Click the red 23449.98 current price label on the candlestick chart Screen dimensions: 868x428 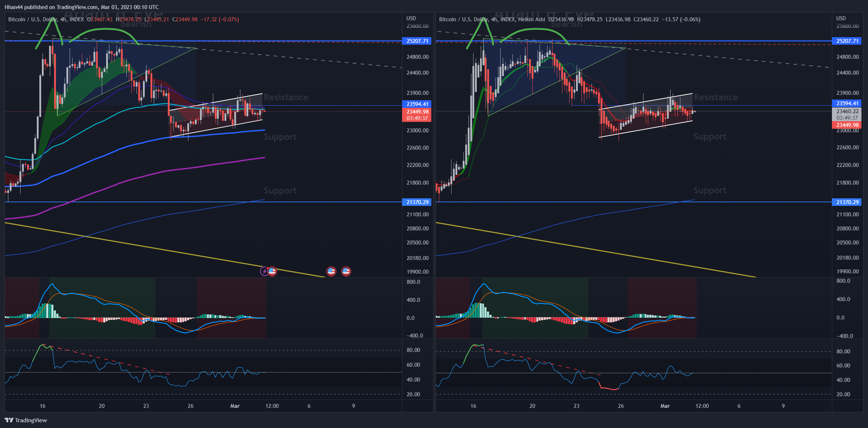pos(417,112)
